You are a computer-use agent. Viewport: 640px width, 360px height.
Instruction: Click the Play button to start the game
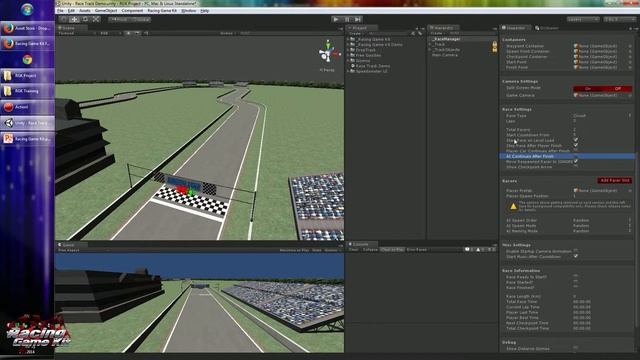336,19
